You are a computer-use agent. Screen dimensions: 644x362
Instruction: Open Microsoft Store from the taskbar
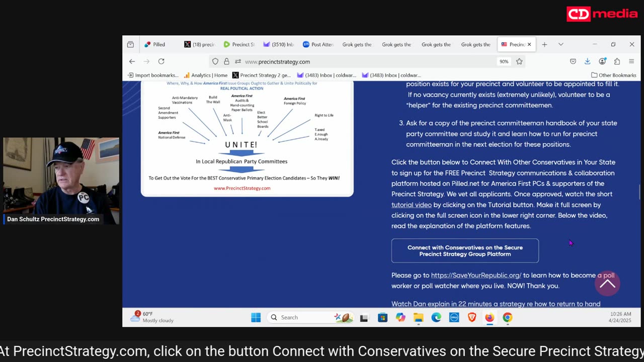[x=382, y=317]
